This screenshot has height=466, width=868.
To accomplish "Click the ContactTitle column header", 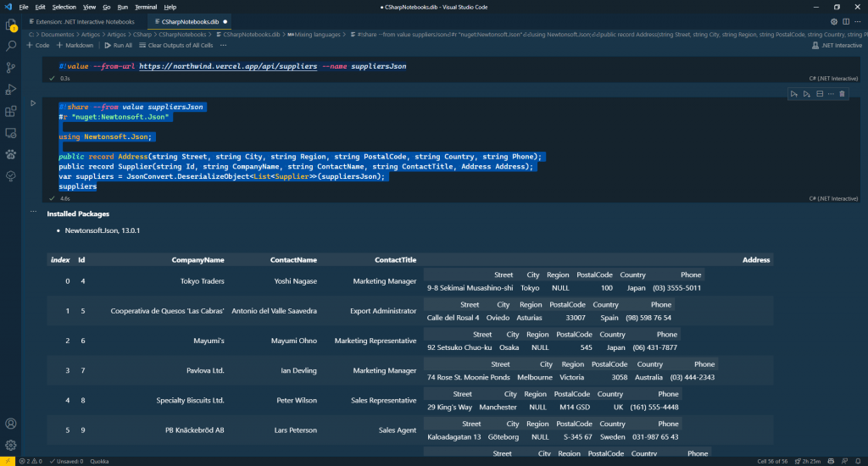I will tap(395, 259).
